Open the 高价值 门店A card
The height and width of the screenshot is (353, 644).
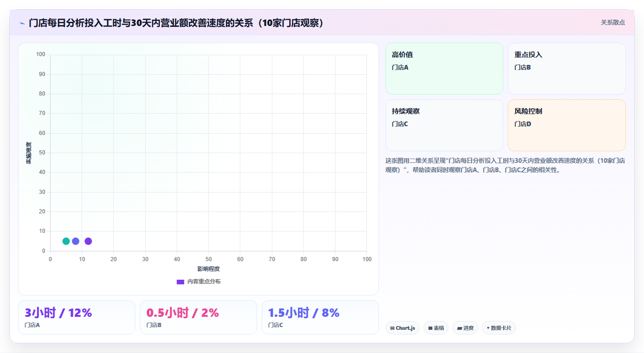coord(444,69)
